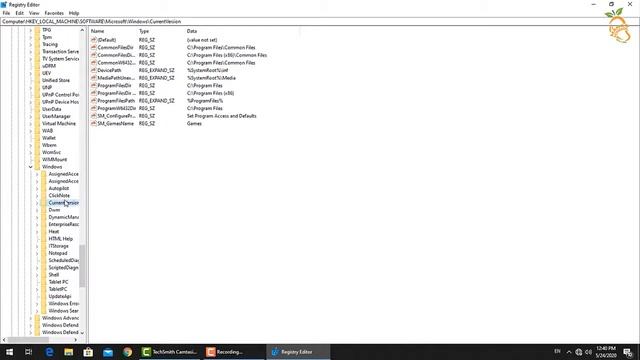The image size is (640, 360).
Task: Select the UserManager tree key
Action: tap(56, 116)
